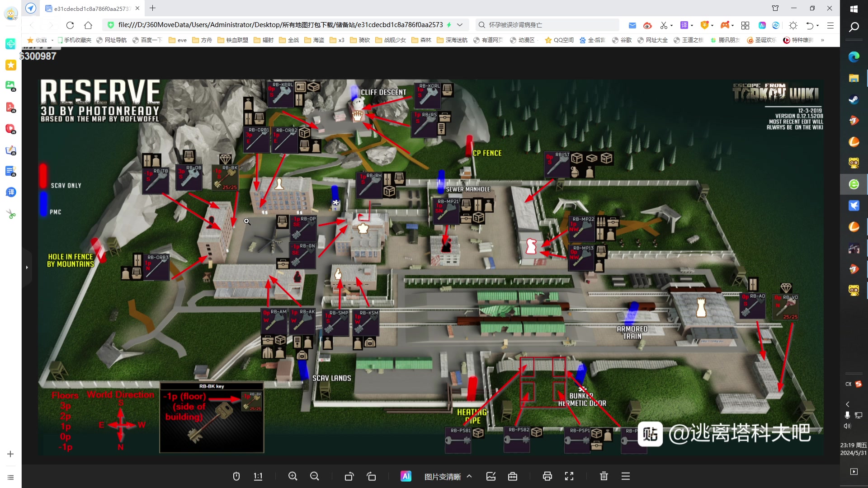The height and width of the screenshot is (488, 868).
Task: Click the address bar file URL
Action: click(x=280, y=25)
